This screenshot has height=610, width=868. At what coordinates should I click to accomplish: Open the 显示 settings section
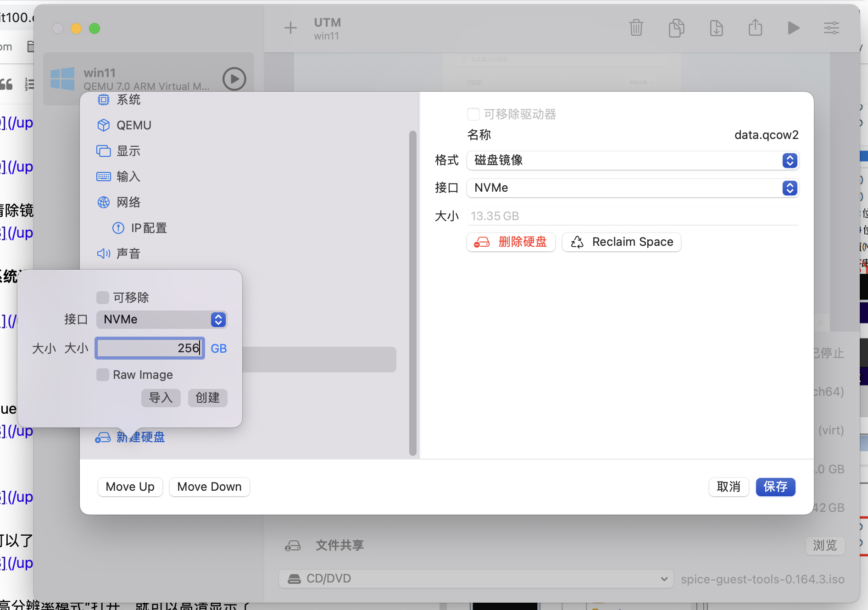118,151
